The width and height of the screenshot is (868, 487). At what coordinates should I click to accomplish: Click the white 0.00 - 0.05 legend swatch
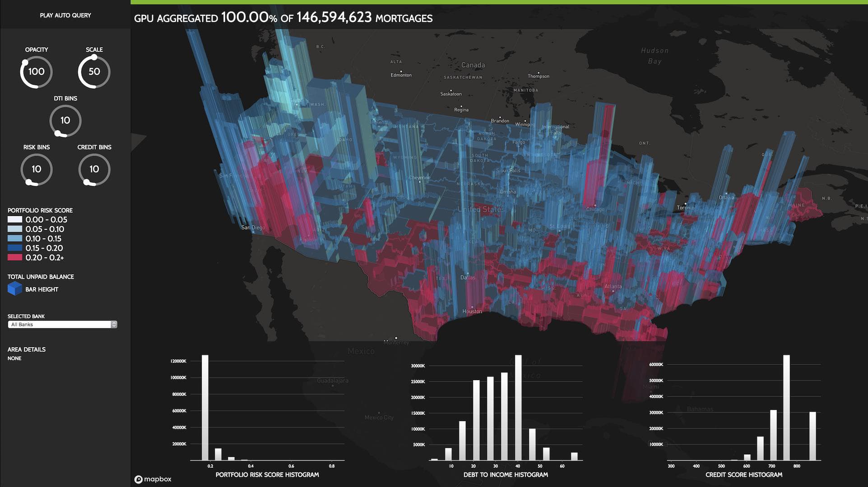point(14,220)
